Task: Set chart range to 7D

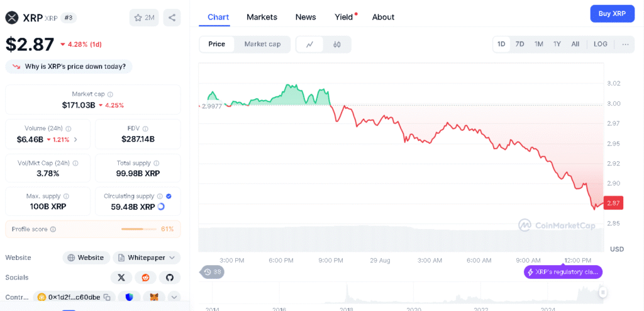Action: tap(519, 45)
